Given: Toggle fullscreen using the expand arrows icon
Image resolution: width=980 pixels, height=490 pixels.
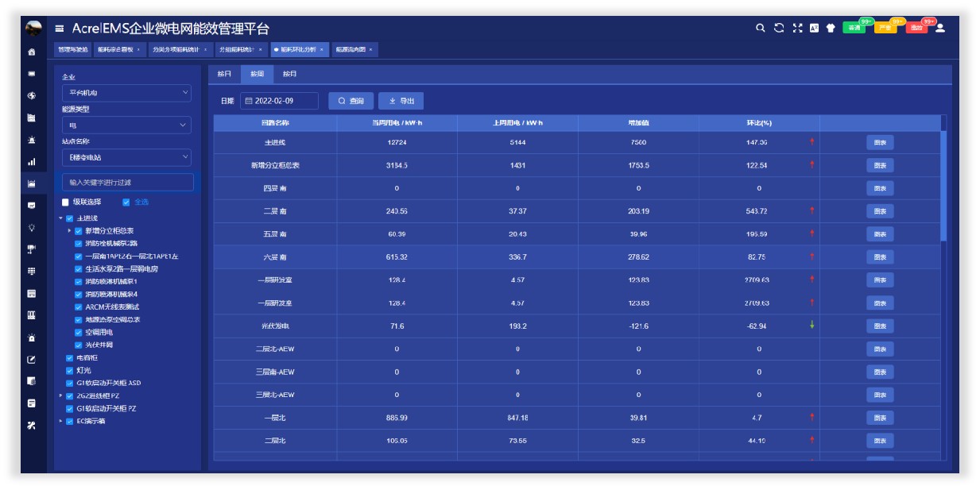Looking at the screenshot, I should point(797,28).
